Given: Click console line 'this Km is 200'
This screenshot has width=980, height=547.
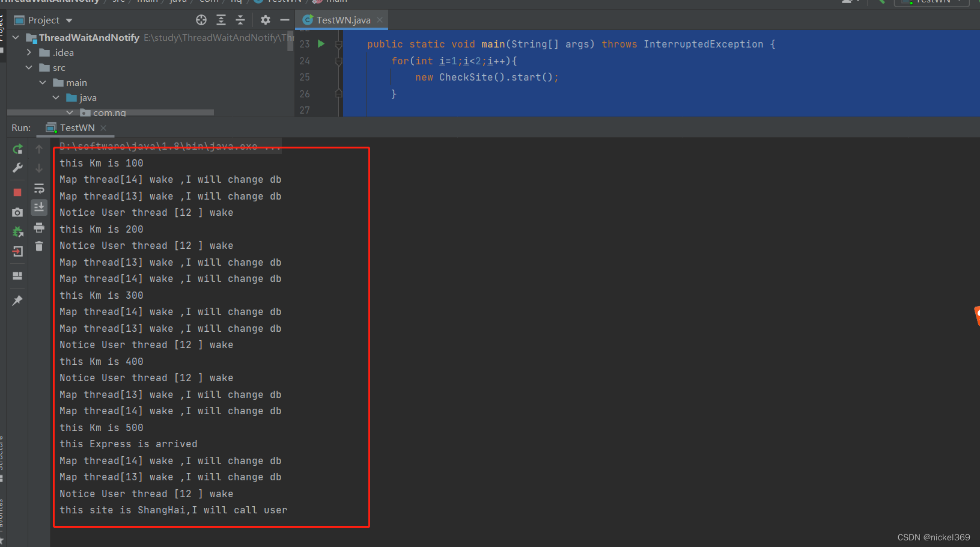Looking at the screenshot, I should click(102, 230).
